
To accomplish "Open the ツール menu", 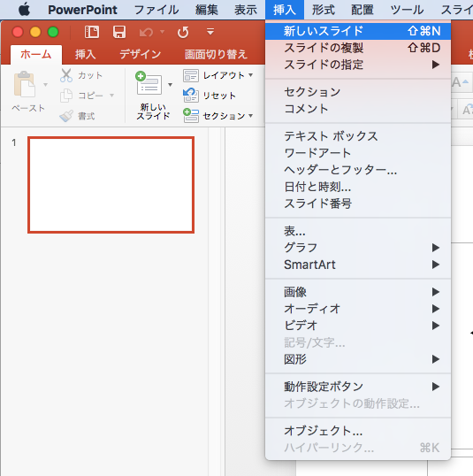I will click(407, 10).
